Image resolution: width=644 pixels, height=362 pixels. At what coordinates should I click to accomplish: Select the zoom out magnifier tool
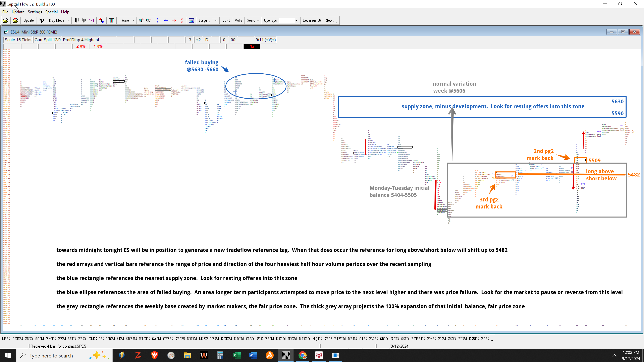(148, 20)
